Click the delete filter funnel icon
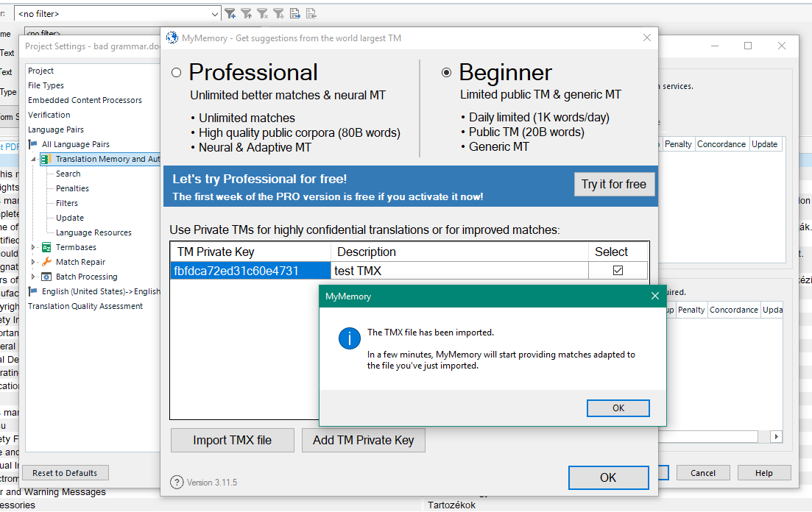Viewport: 812px width, 512px height. pyautogui.click(x=263, y=13)
